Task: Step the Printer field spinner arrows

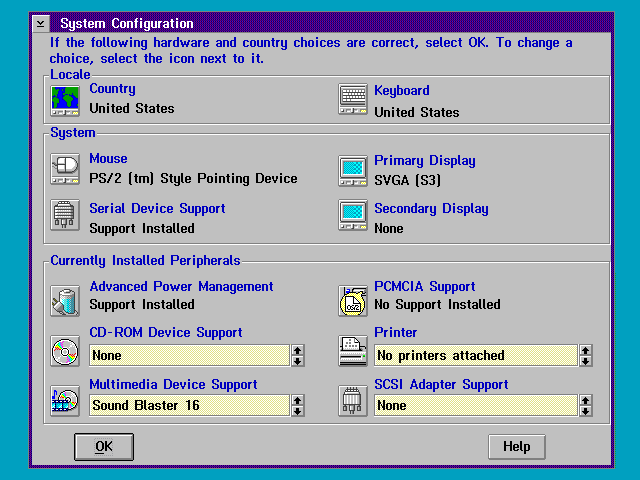Action: pyautogui.click(x=585, y=355)
